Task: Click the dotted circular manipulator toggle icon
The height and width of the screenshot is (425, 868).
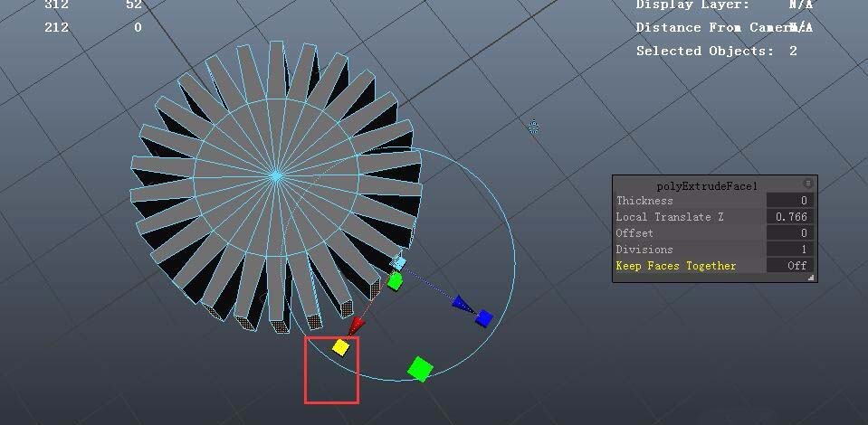Action: (533, 127)
